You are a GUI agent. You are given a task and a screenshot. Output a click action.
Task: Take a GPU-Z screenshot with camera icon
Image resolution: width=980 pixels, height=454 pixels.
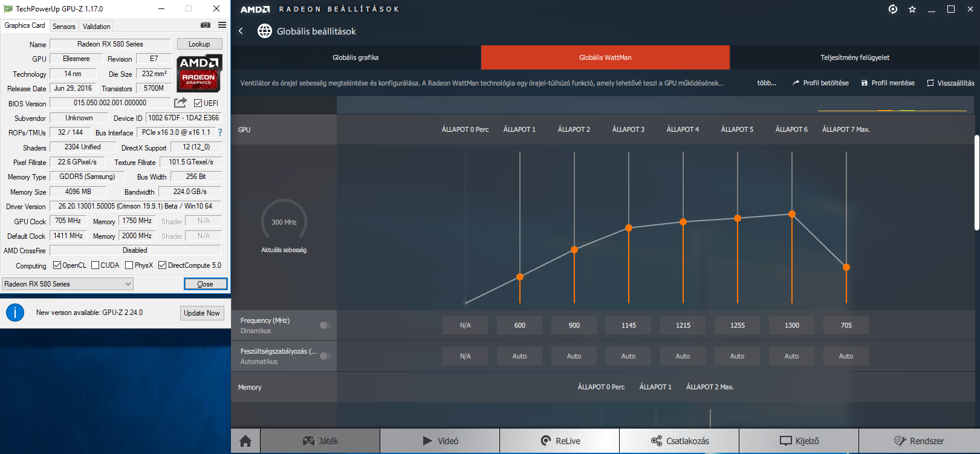pos(206,25)
